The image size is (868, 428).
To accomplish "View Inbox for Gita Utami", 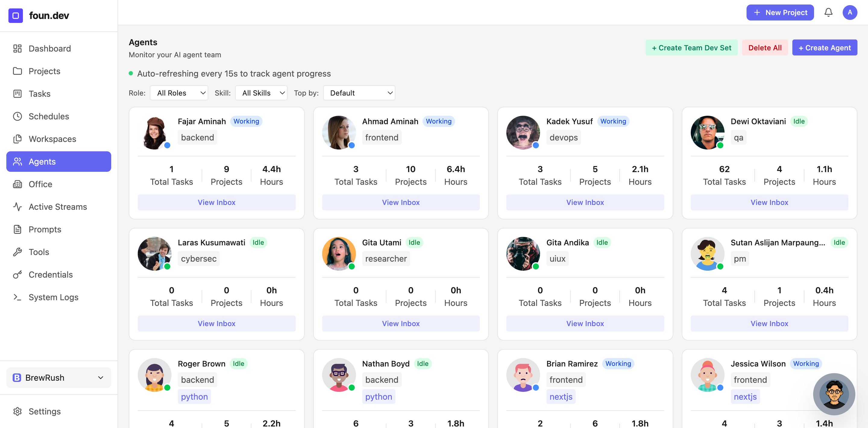I will (x=401, y=323).
